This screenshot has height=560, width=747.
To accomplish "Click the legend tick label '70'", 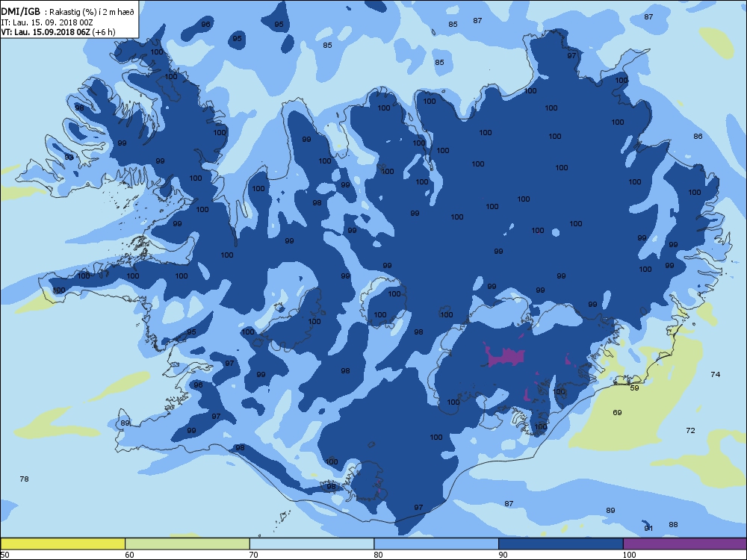I will tap(253, 555).
